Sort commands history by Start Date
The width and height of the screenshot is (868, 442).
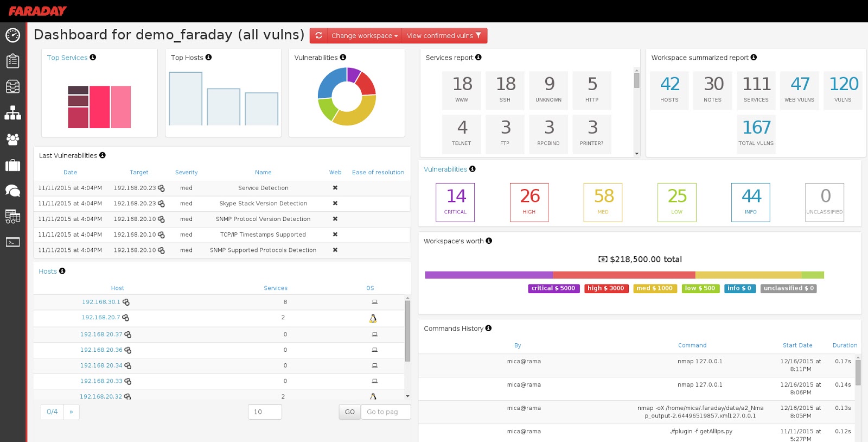coord(797,345)
